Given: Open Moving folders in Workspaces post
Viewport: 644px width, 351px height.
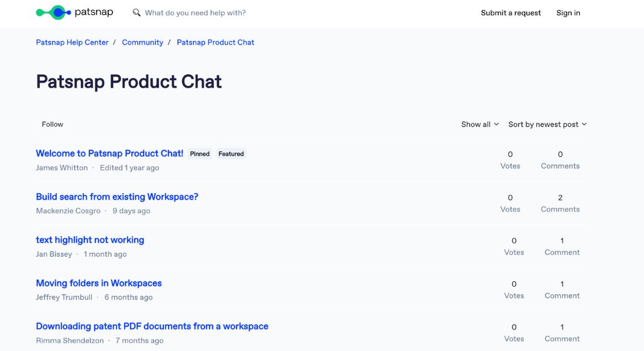Looking at the screenshot, I should 98,283.
